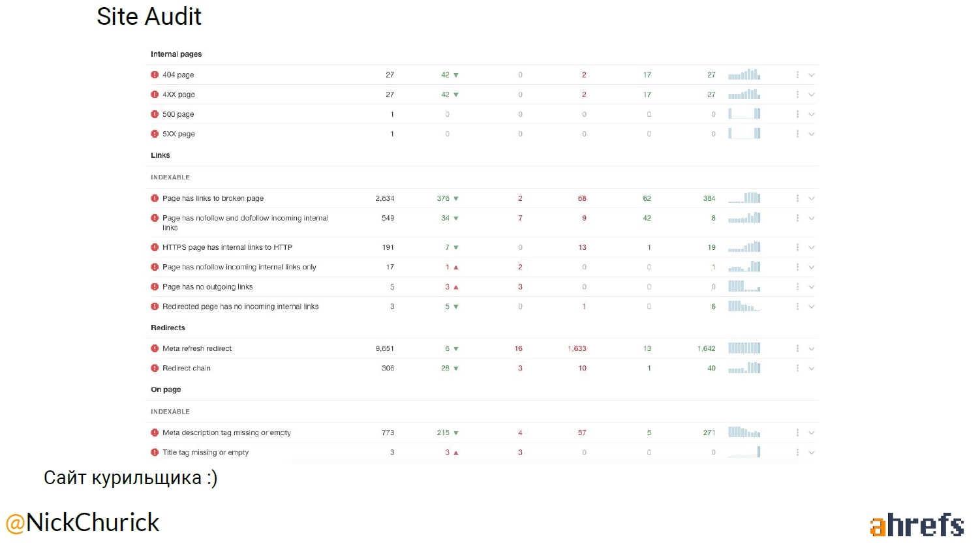Click trend chart for Page has no outgoing links
Viewport: 980px width, 548px height.
(744, 286)
